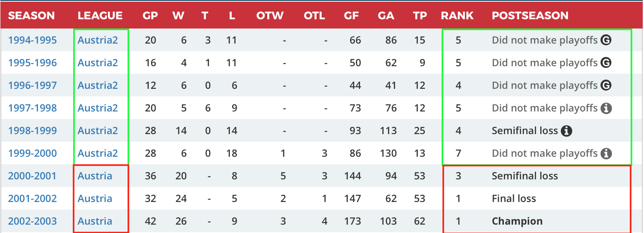The height and width of the screenshot is (233, 644).
Task: Click the POSTSEASON column header
Action: click(x=530, y=16)
